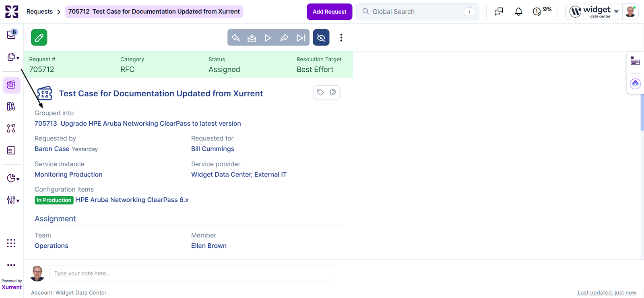Click the tag label icon
This screenshot has width=644, height=298.
(320, 92)
